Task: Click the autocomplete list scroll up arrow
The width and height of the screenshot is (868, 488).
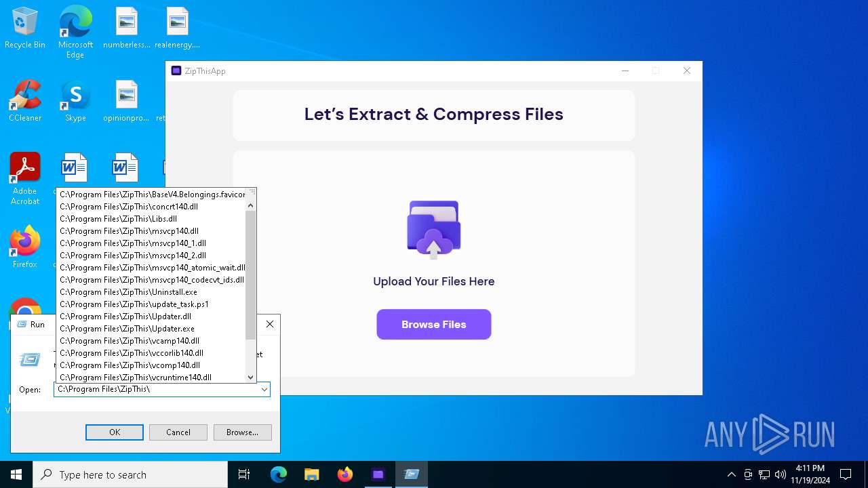Action: tap(251, 205)
